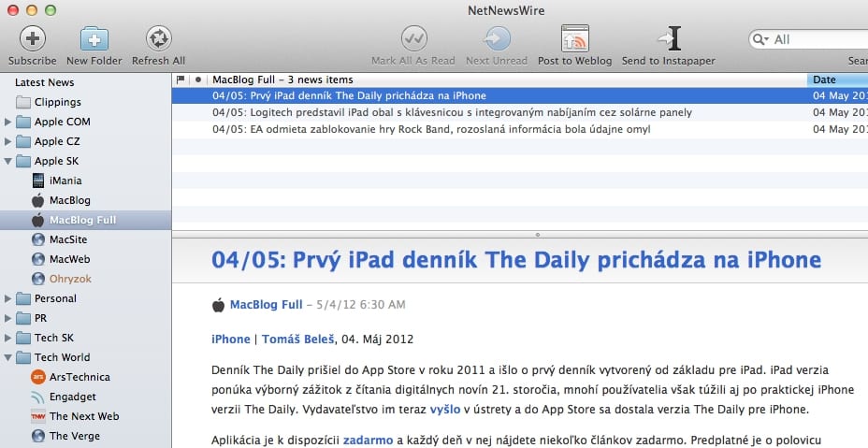868x448 pixels.
Task: Select the PR folder icon
Action: [x=23, y=318]
